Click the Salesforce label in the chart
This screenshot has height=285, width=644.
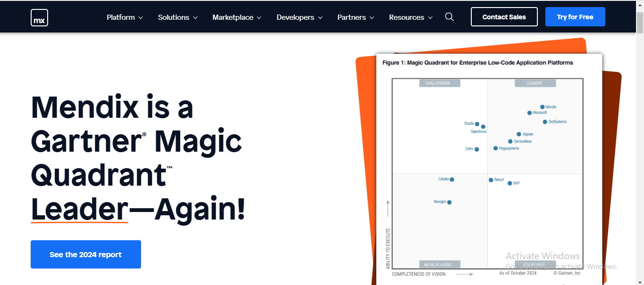tap(478, 132)
